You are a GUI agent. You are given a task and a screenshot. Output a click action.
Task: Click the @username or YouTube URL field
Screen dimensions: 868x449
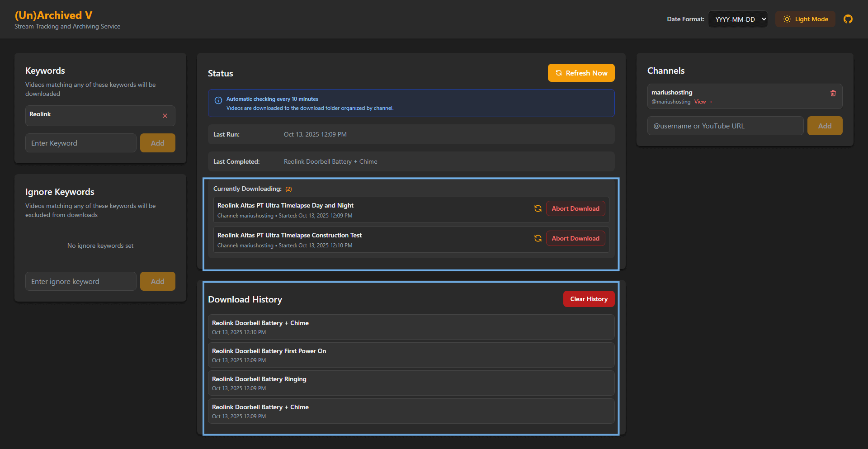[x=725, y=126]
